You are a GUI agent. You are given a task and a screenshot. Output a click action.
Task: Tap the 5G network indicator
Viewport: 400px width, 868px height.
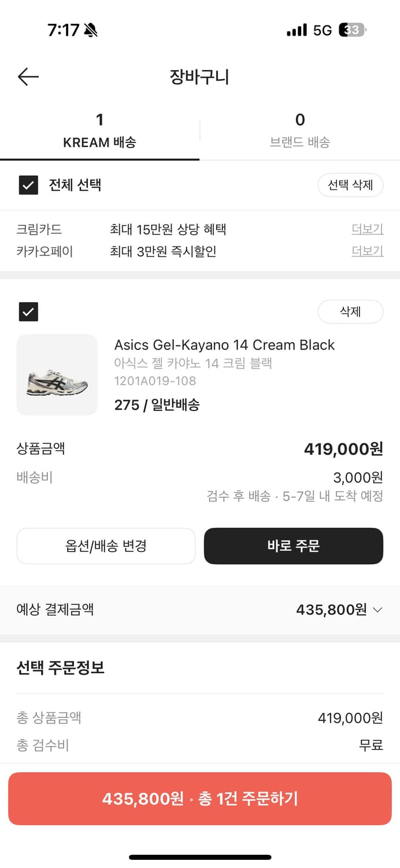pyautogui.click(x=323, y=30)
